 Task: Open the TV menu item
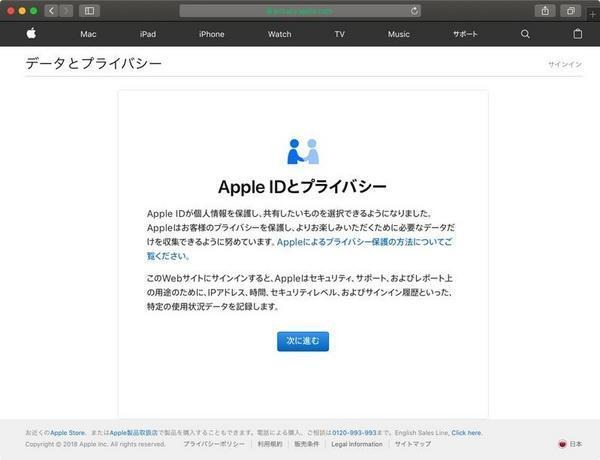339,34
